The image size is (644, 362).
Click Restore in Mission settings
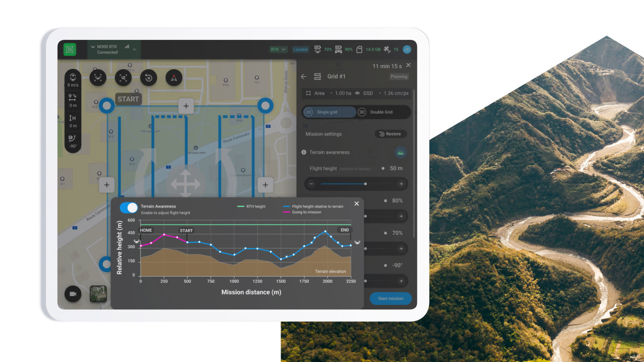pos(390,134)
